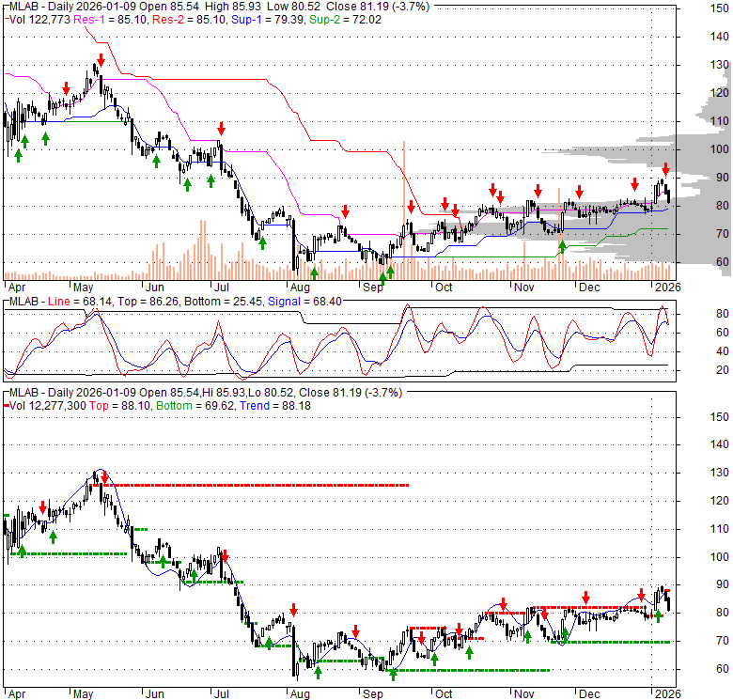The height and width of the screenshot is (700, 733).
Task: Click the '150' price label on the top chart
Action: tap(720, 8)
